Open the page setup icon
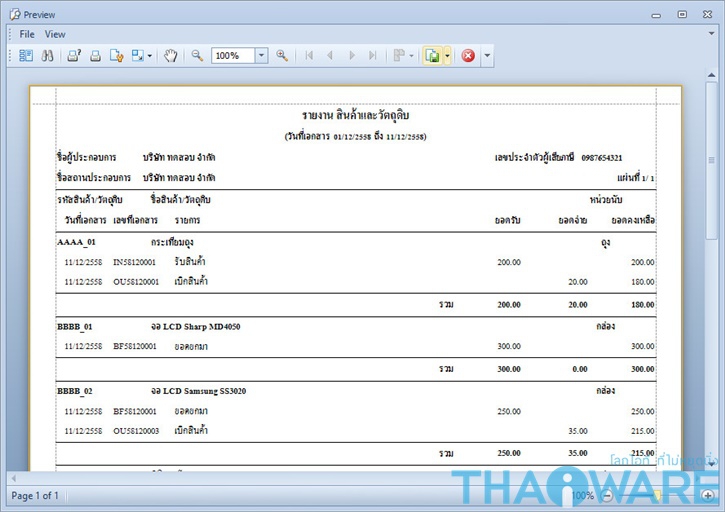725x512 pixels. (x=117, y=56)
